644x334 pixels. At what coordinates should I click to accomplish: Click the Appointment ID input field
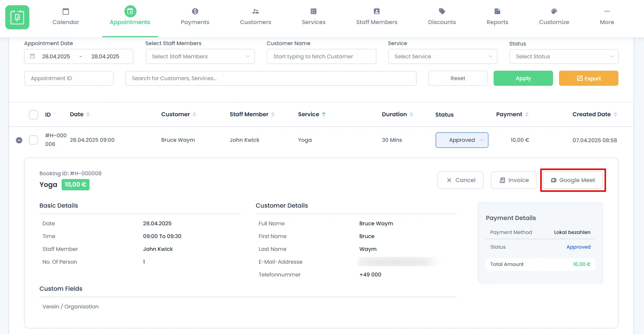click(x=69, y=78)
